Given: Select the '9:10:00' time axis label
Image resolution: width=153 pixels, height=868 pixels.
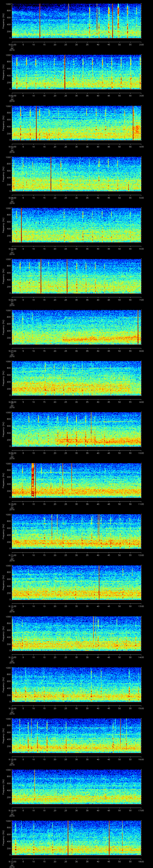Looking at the screenshot, I should (12, 504).
